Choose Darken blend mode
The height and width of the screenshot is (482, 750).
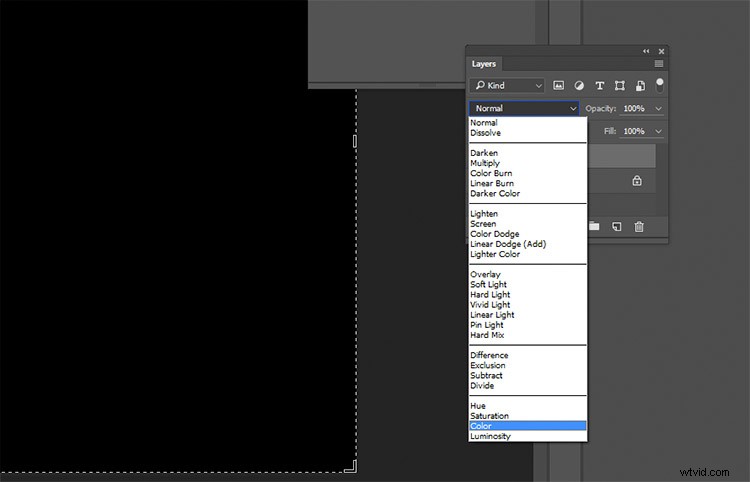[x=528, y=153]
